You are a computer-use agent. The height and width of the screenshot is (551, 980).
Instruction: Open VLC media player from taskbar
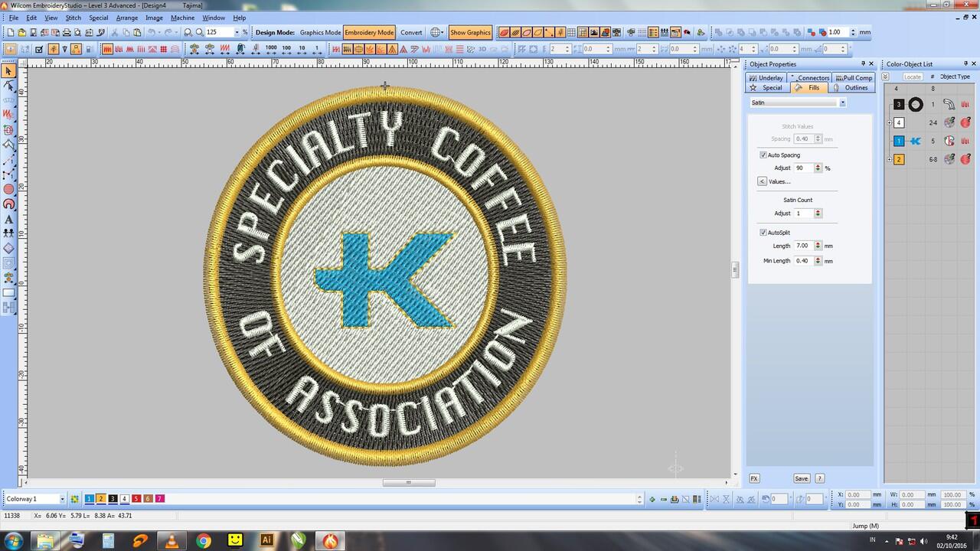tap(171, 540)
